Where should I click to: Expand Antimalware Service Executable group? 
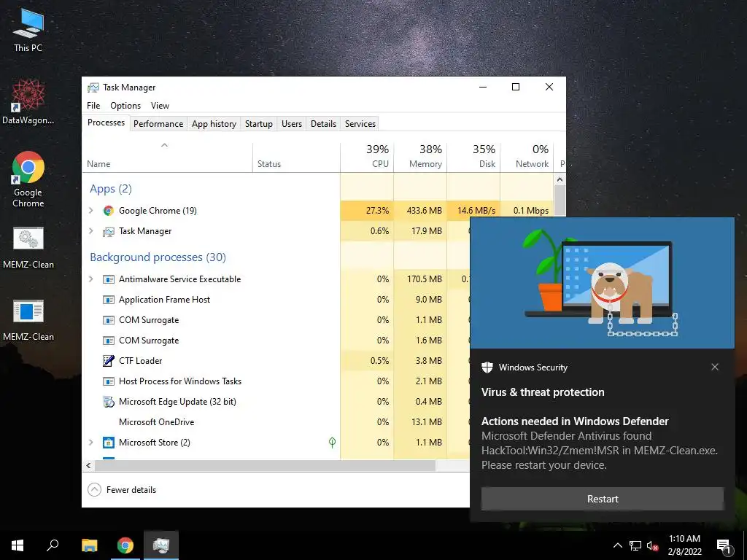tap(91, 279)
